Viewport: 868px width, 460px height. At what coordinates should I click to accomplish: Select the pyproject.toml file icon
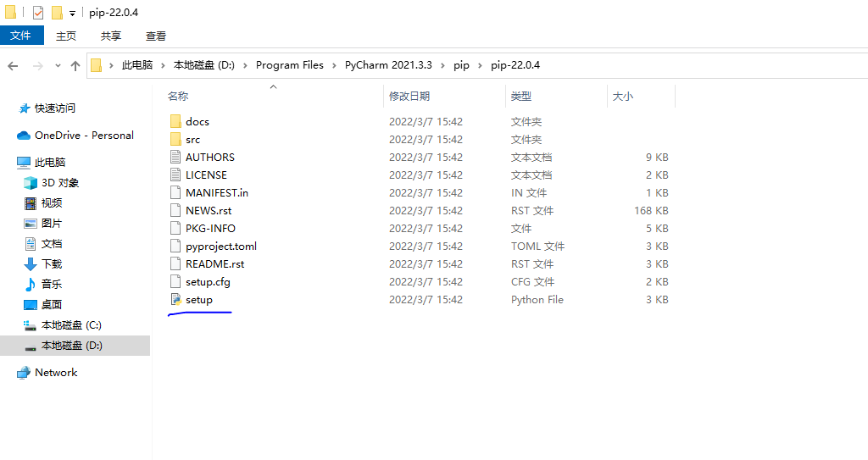click(175, 246)
